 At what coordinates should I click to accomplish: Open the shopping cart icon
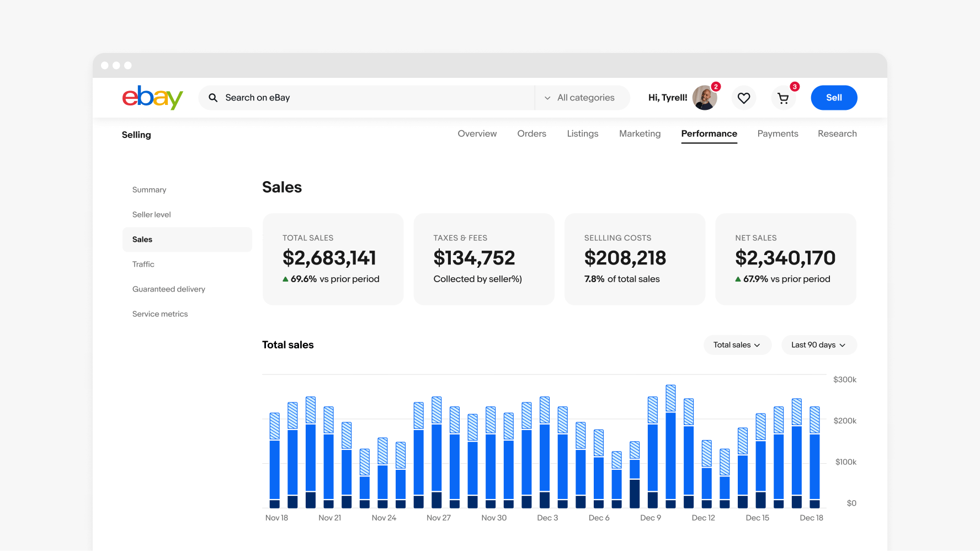784,98
